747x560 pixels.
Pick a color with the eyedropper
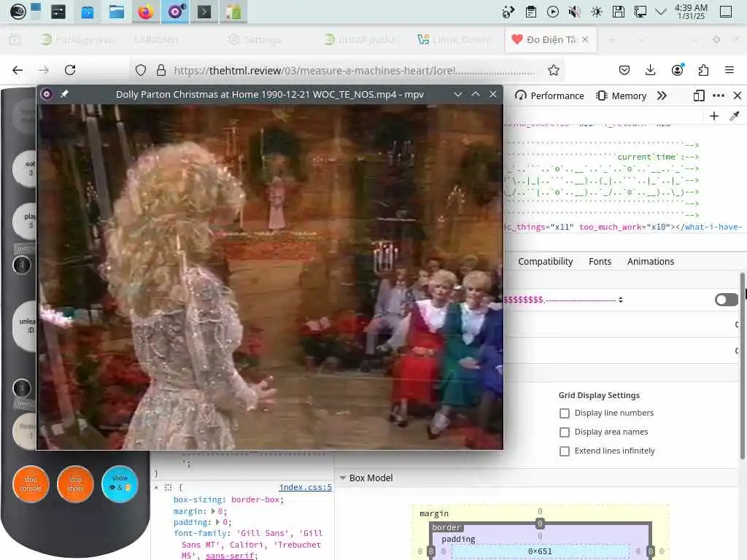tap(735, 116)
